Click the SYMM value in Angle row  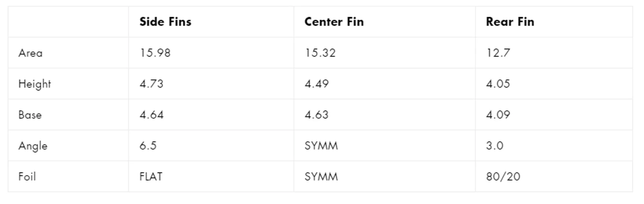(x=321, y=146)
